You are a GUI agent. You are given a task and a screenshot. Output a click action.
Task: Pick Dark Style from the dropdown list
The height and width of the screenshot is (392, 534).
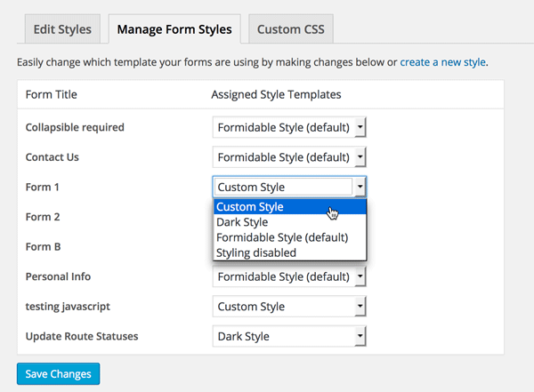(243, 222)
